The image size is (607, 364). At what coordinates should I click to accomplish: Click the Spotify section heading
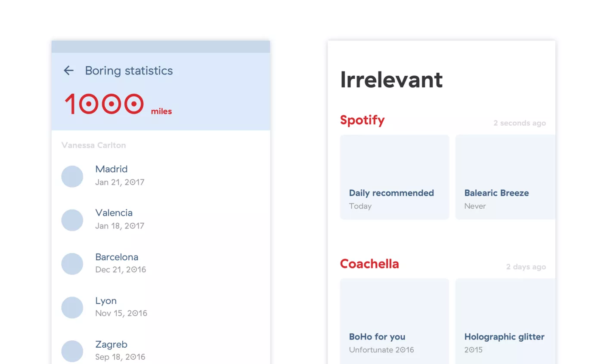pyautogui.click(x=362, y=120)
